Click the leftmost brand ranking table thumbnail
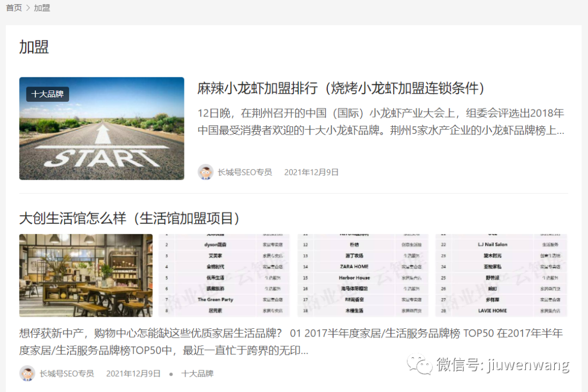The image size is (588, 392). (225, 275)
